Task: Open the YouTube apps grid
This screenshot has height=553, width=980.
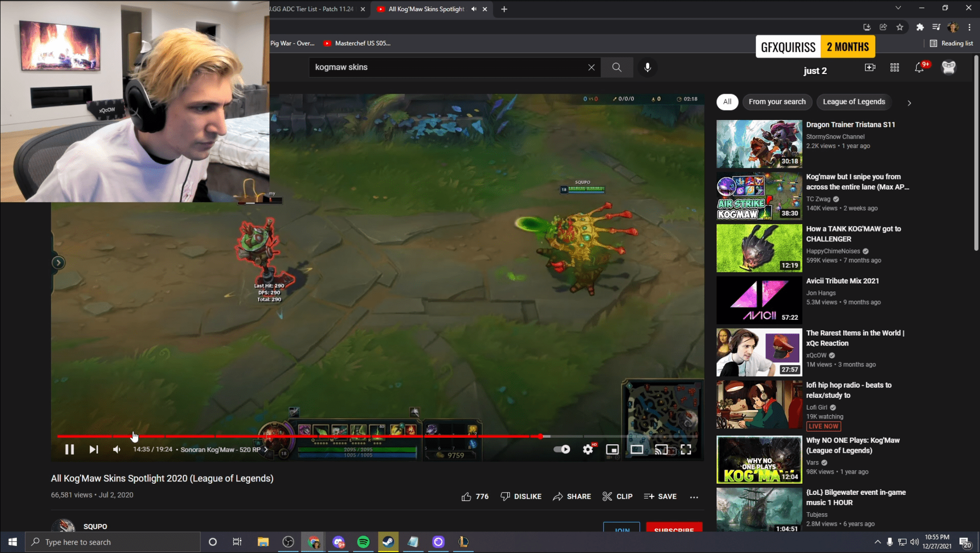Action: click(x=894, y=67)
